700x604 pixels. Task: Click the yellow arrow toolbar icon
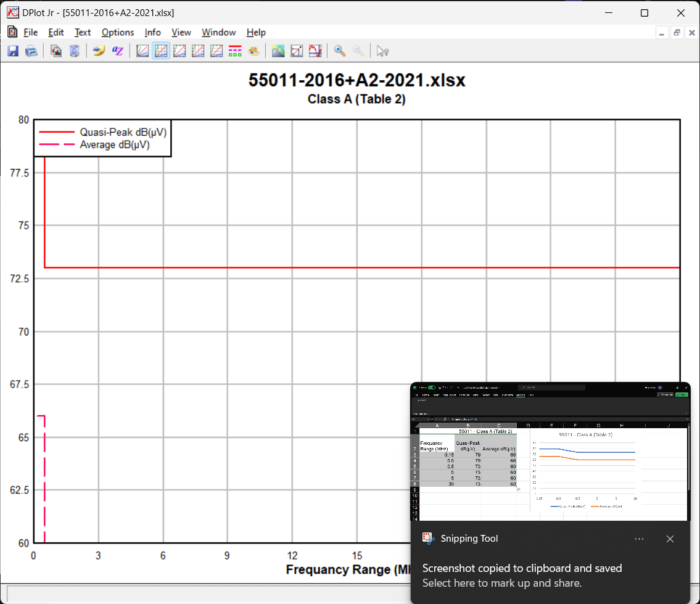[x=99, y=51]
